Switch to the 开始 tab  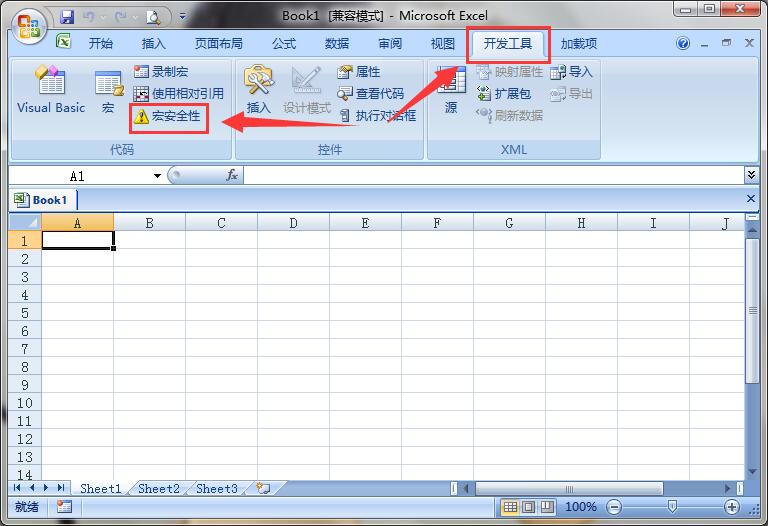pos(101,44)
